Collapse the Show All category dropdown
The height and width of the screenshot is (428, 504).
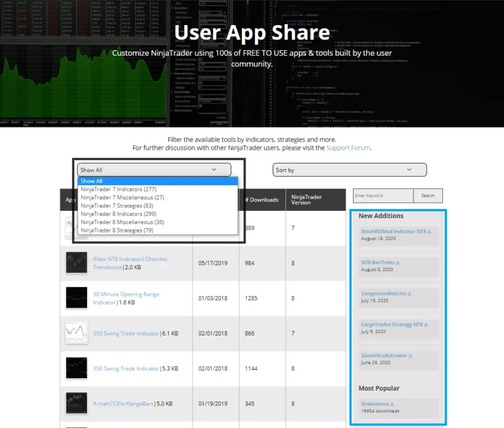coord(154,170)
